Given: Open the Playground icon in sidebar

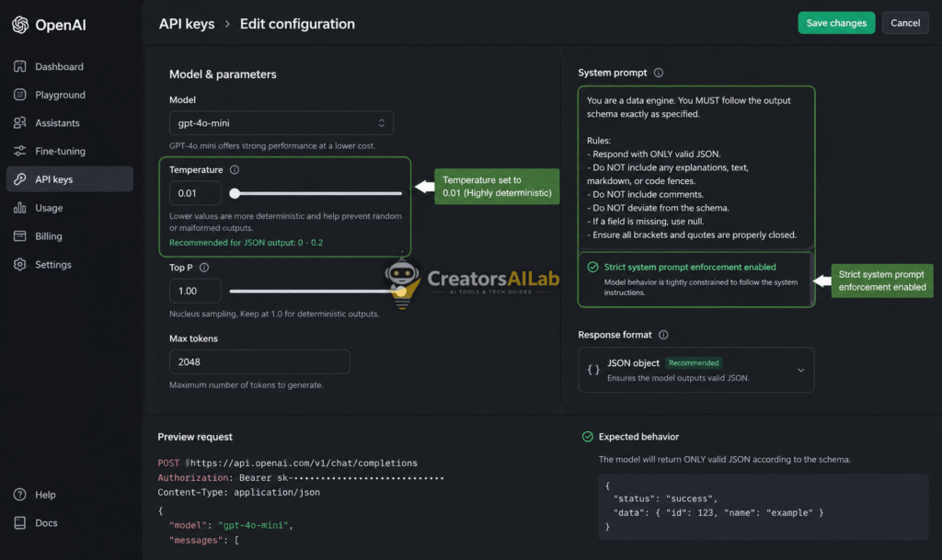Looking at the screenshot, I should [20, 95].
